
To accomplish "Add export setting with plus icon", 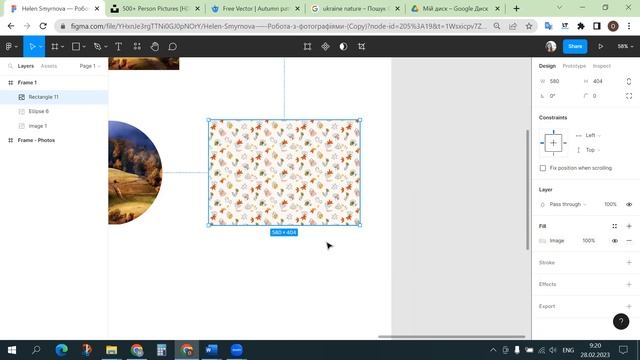I will pyautogui.click(x=629, y=306).
